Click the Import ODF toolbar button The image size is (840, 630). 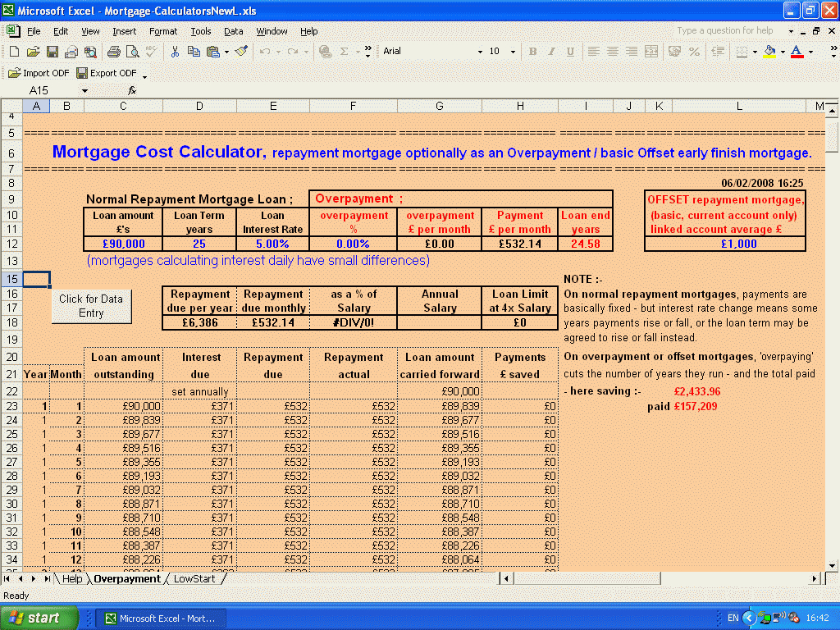39,73
